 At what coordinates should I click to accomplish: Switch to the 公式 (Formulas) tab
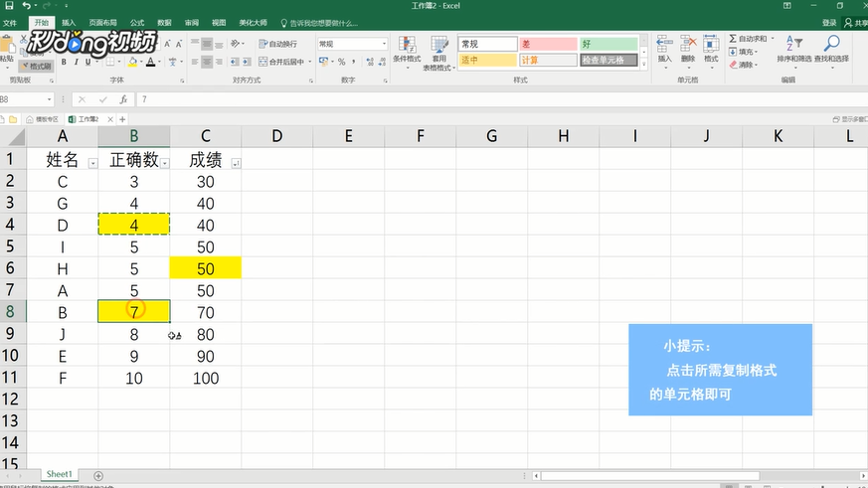[x=137, y=23]
